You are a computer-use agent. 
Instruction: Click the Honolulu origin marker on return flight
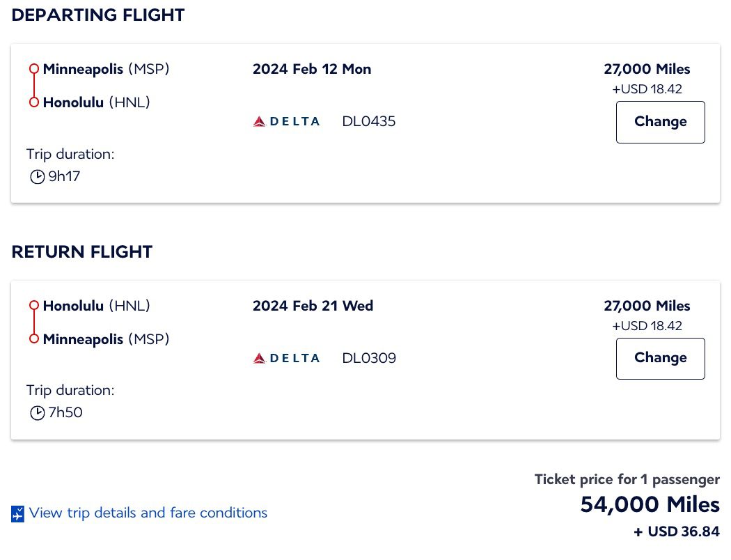(x=33, y=305)
